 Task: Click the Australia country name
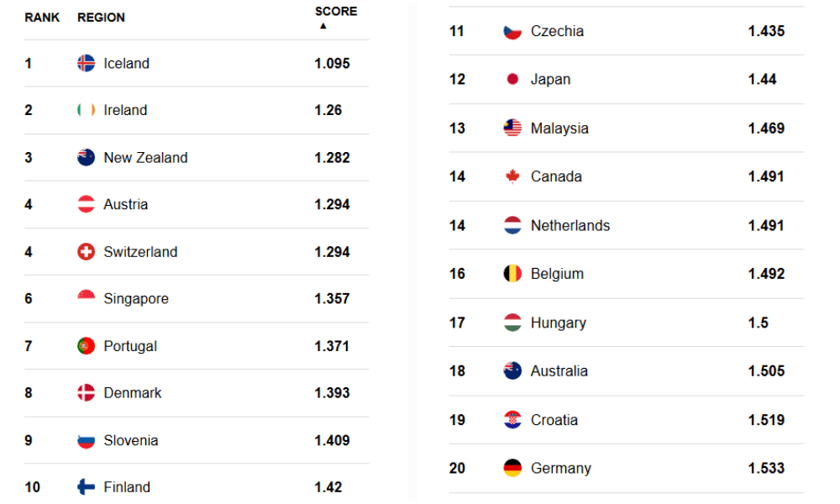pyautogui.click(x=559, y=371)
